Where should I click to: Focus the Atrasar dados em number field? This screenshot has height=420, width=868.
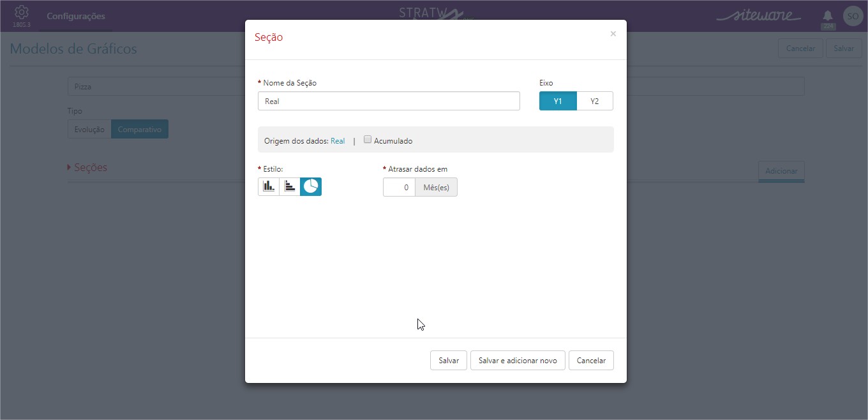click(x=399, y=187)
